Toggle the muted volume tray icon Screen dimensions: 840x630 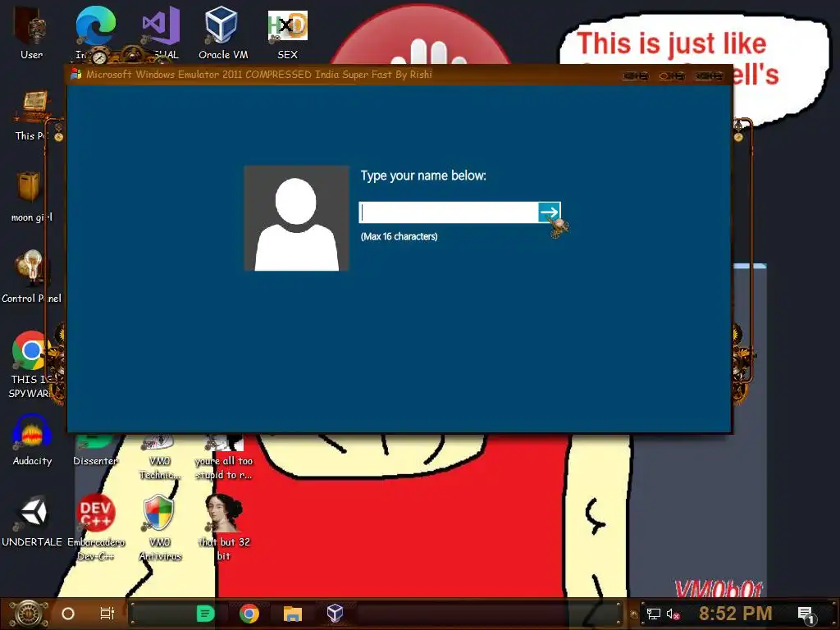point(673,614)
